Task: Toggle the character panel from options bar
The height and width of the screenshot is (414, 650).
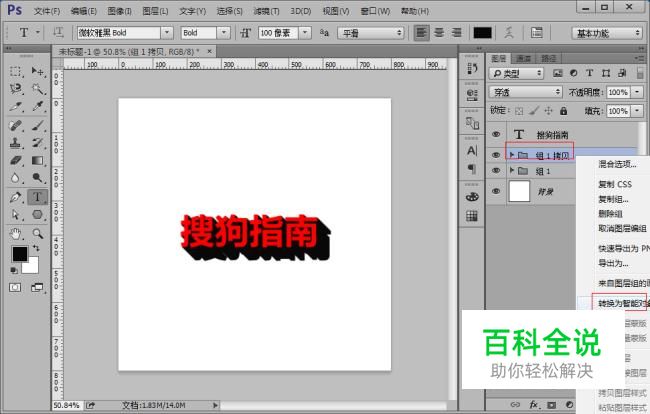Action: (536, 32)
